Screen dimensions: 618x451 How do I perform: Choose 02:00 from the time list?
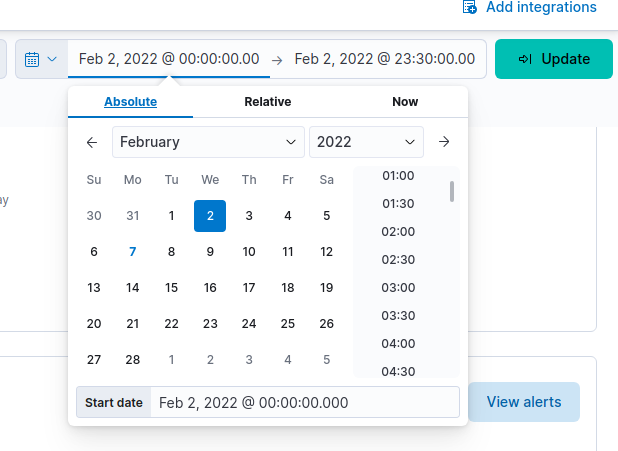(x=398, y=231)
